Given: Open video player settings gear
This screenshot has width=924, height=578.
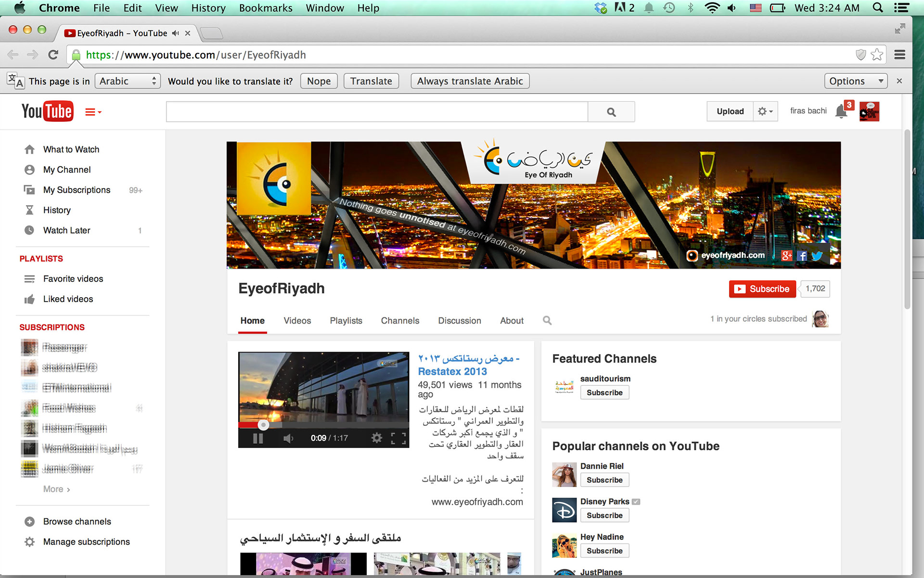Looking at the screenshot, I should [x=376, y=438].
